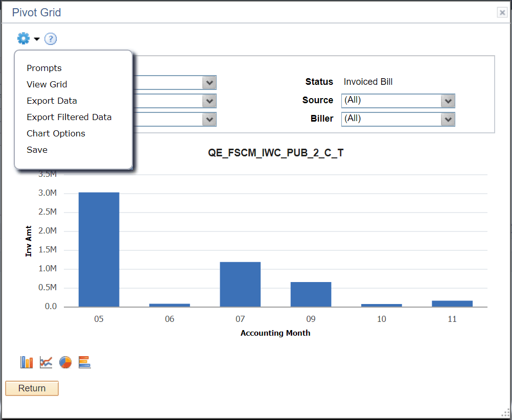
Task: Click the Inv Amt axis label
Action: 29,241
